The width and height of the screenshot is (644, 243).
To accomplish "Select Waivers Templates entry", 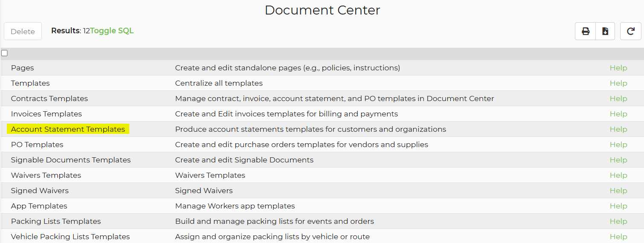I will [x=46, y=175].
